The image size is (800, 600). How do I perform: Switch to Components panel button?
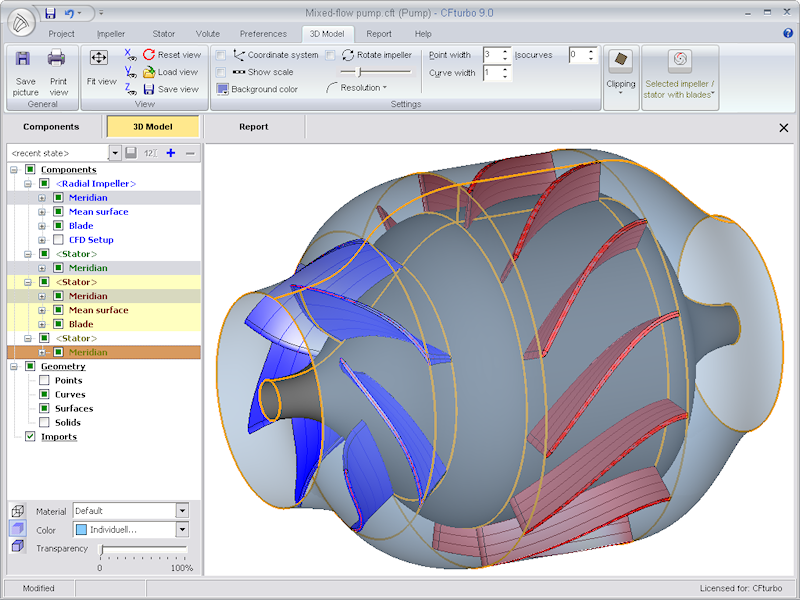tap(51, 127)
